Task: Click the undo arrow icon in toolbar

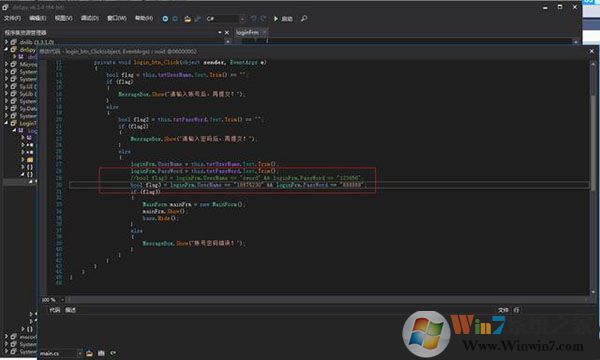Action: (x=253, y=18)
